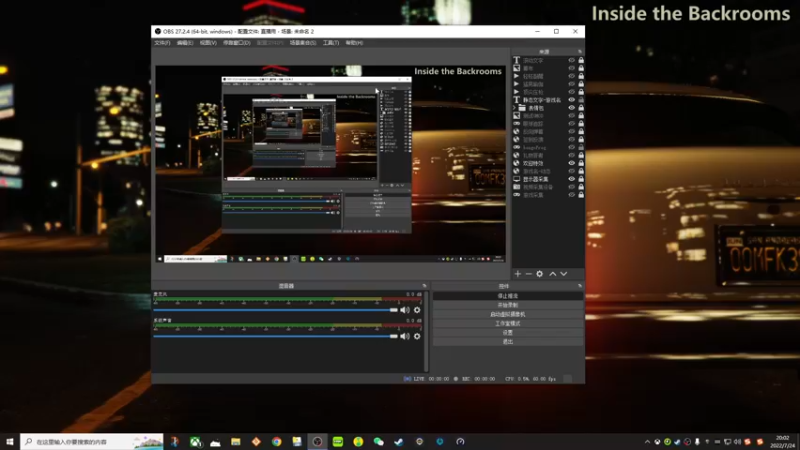800x450 pixels.
Task: Pop out the audio mixer dock
Action: click(x=424, y=286)
